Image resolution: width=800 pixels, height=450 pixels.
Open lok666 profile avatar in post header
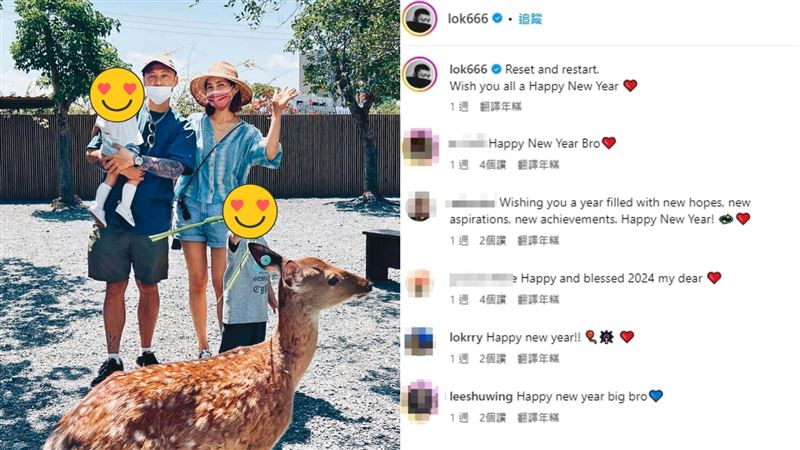coord(419,19)
